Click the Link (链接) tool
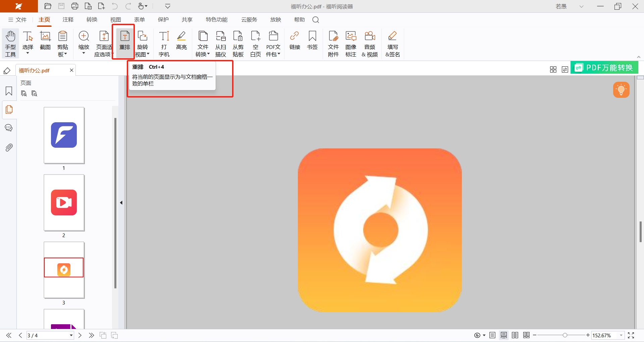 (295, 41)
